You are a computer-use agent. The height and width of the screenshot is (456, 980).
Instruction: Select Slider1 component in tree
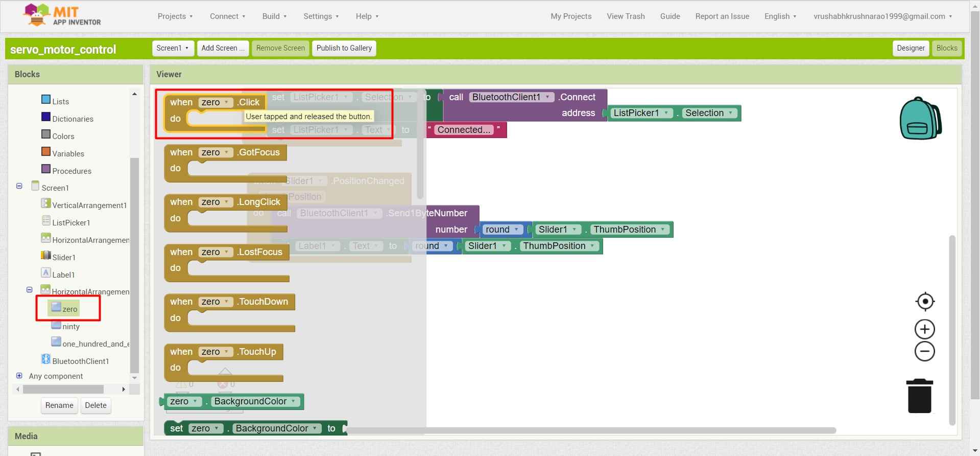(x=58, y=257)
